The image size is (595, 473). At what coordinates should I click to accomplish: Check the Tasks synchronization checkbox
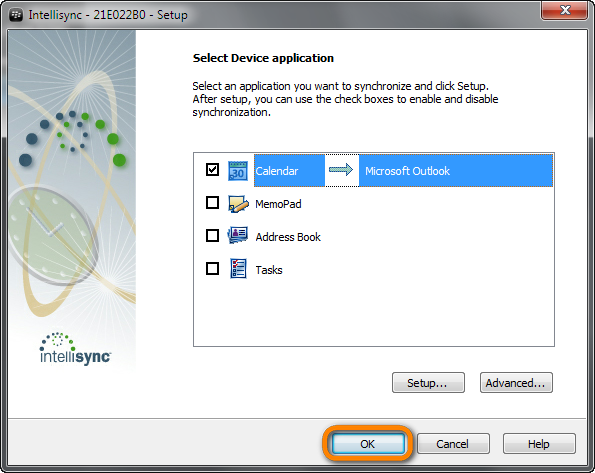[212, 269]
